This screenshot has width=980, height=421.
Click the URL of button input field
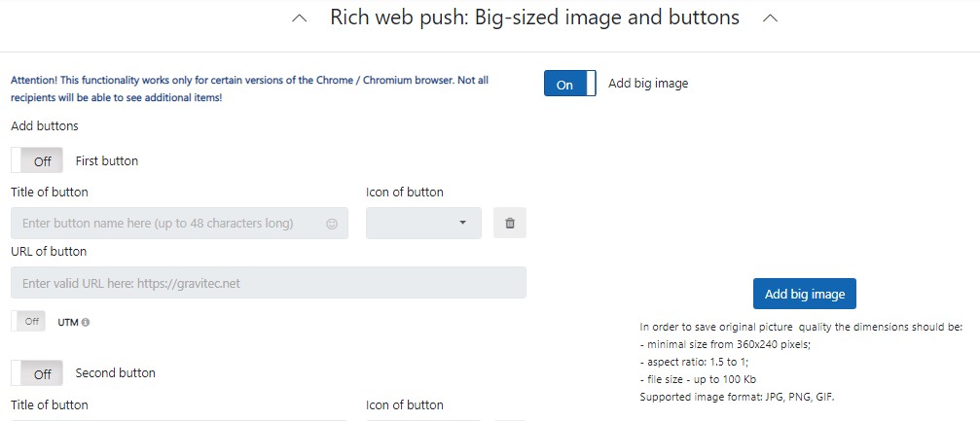click(x=269, y=283)
